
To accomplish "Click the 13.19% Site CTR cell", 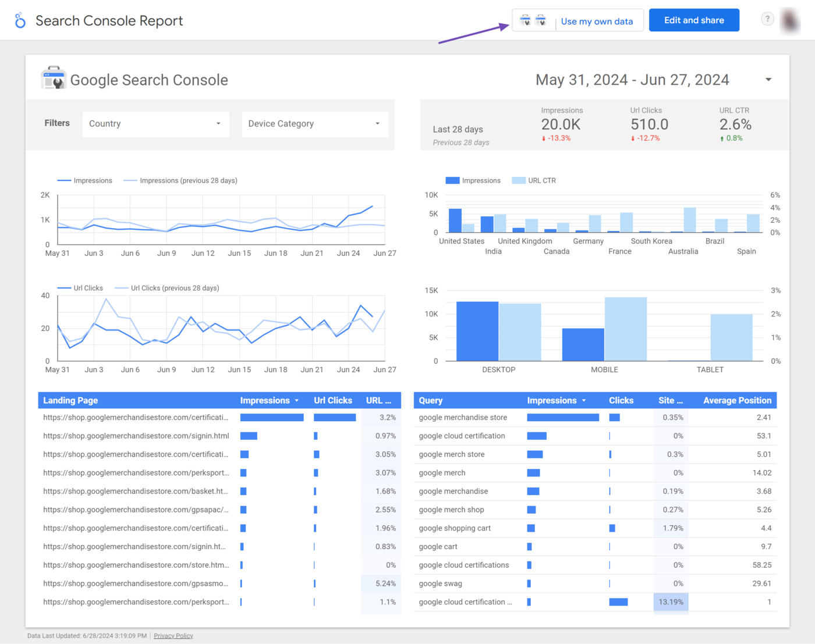I will [x=671, y=602].
